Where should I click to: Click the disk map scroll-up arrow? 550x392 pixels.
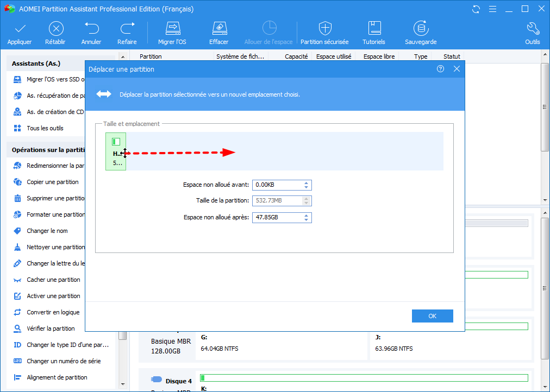(x=545, y=213)
